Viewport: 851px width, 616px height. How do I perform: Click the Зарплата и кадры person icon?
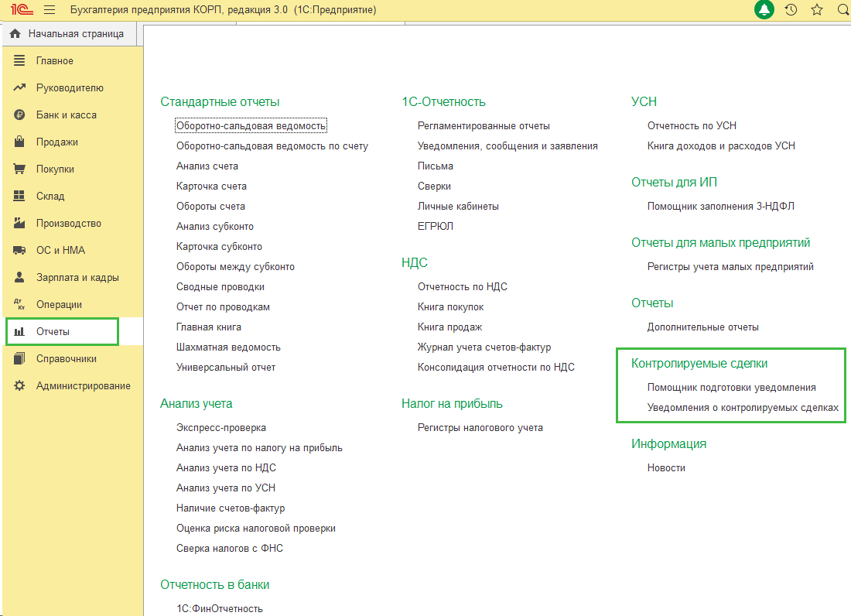19,277
